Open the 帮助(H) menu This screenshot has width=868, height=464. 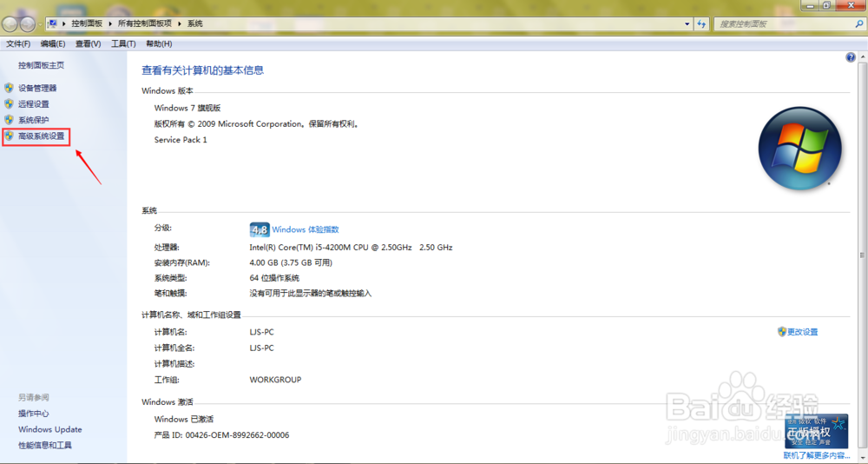tap(159, 43)
